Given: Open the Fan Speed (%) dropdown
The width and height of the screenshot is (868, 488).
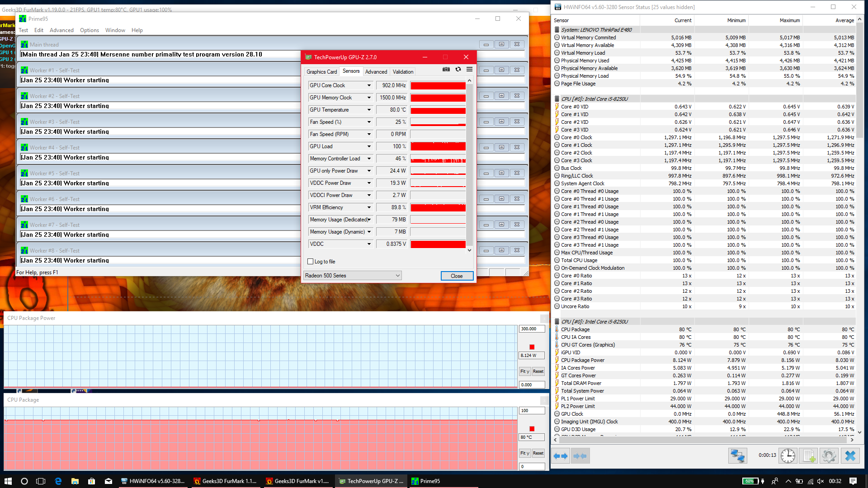Looking at the screenshot, I should click(x=369, y=122).
